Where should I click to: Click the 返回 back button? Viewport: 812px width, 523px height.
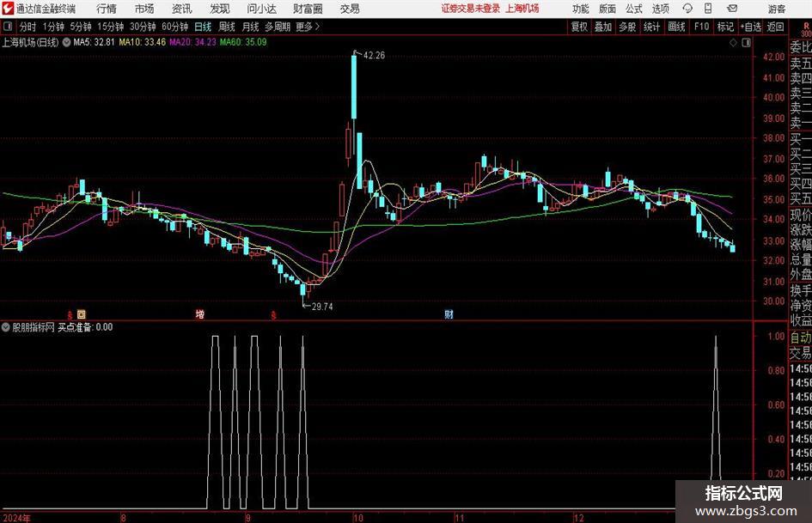click(x=775, y=27)
